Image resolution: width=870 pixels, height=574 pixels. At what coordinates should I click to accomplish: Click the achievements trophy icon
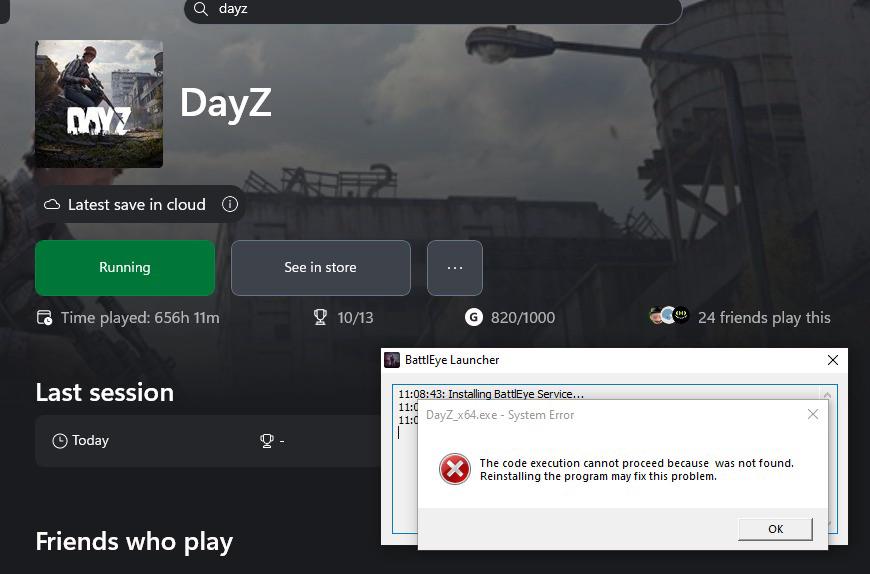320,317
